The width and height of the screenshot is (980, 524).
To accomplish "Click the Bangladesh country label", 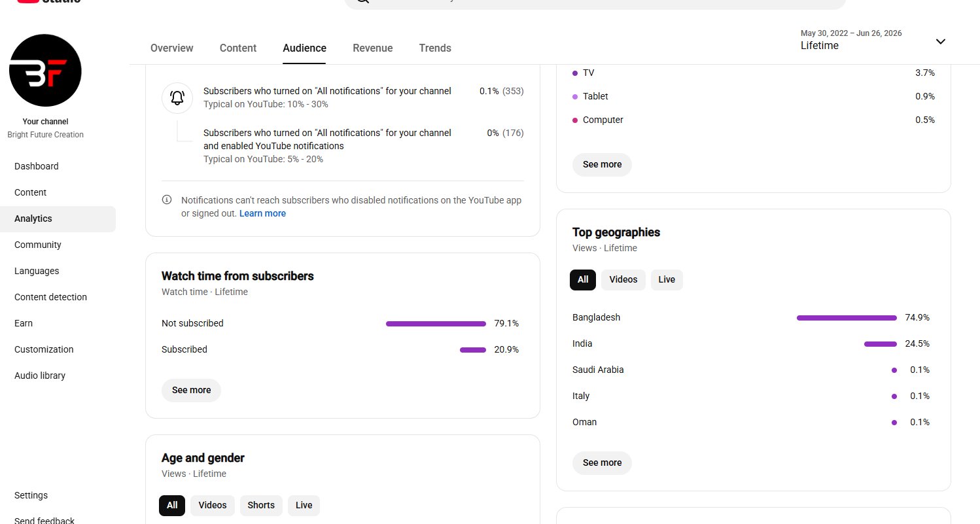I will point(596,317).
